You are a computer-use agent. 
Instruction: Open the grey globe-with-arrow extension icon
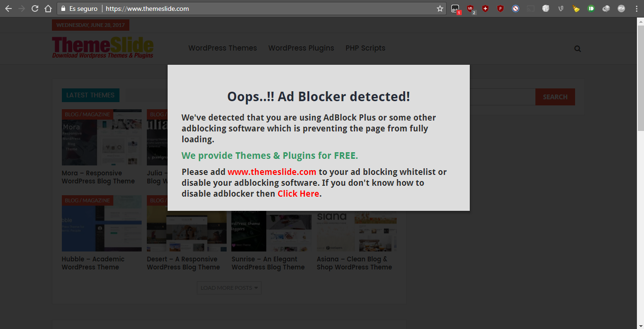[606, 9]
